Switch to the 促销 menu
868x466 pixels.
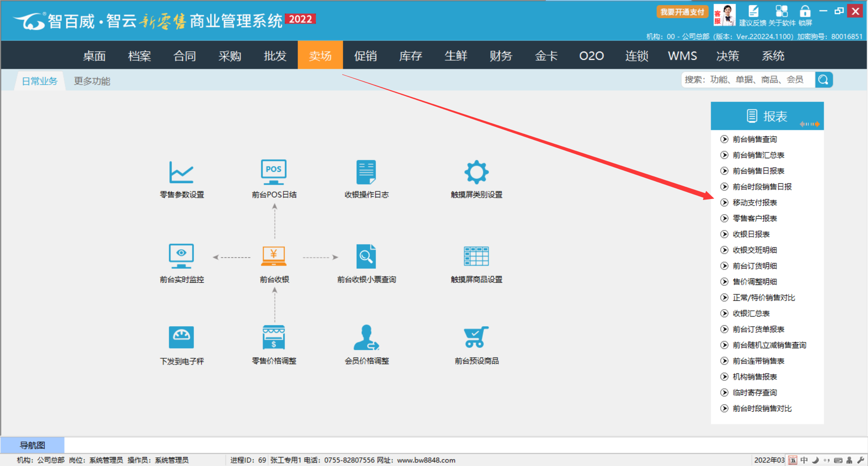(x=365, y=56)
